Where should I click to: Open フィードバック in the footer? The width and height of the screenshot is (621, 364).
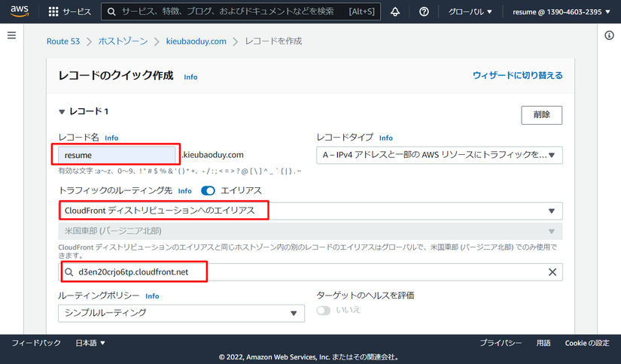point(36,343)
